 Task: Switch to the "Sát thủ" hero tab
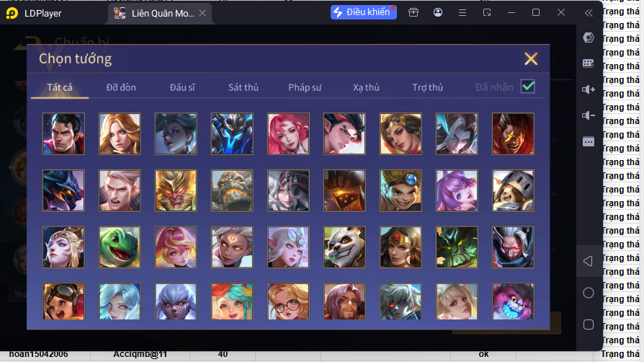click(x=243, y=87)
